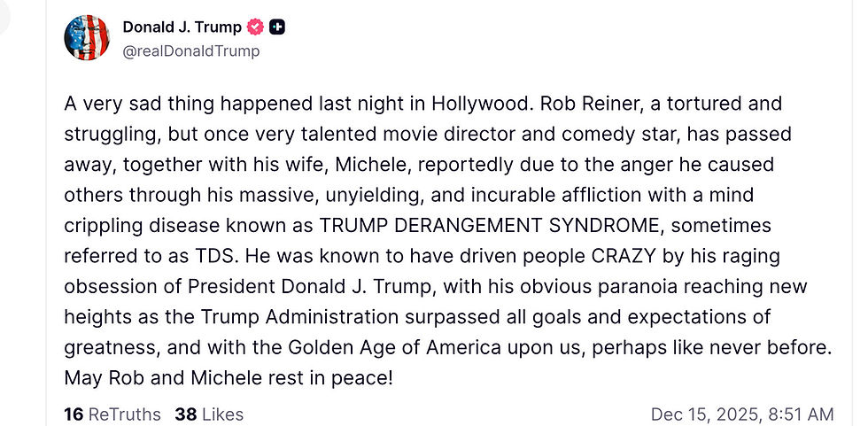This screenshot has height=426, width=868.
Task: View the 38 Likes list
Action: pos(209,414)
